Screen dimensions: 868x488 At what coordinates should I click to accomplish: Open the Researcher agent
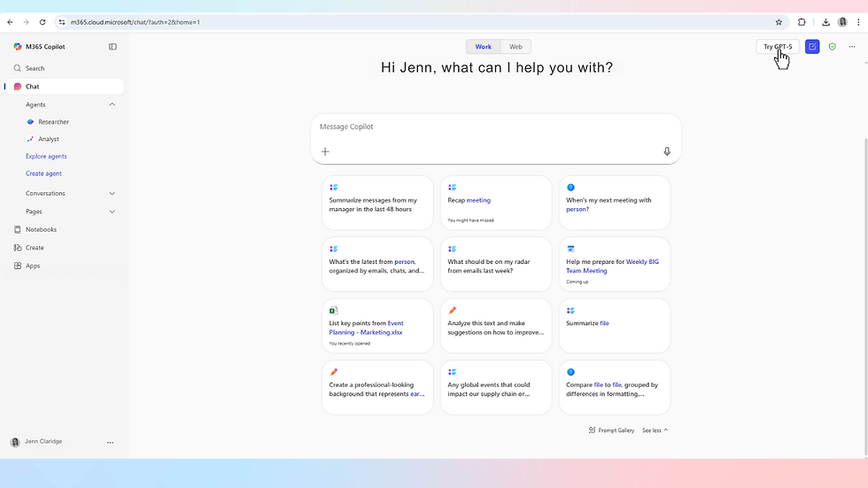click(x=53, y=121)
